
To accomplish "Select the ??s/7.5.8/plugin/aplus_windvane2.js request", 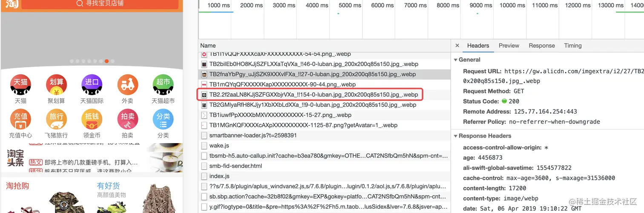I will [x=325, y=187].
